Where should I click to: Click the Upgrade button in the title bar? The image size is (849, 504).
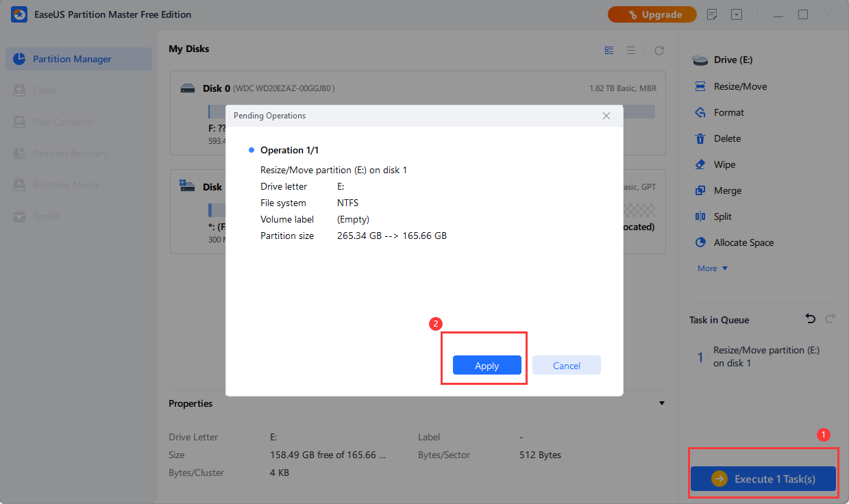[652, 14]
